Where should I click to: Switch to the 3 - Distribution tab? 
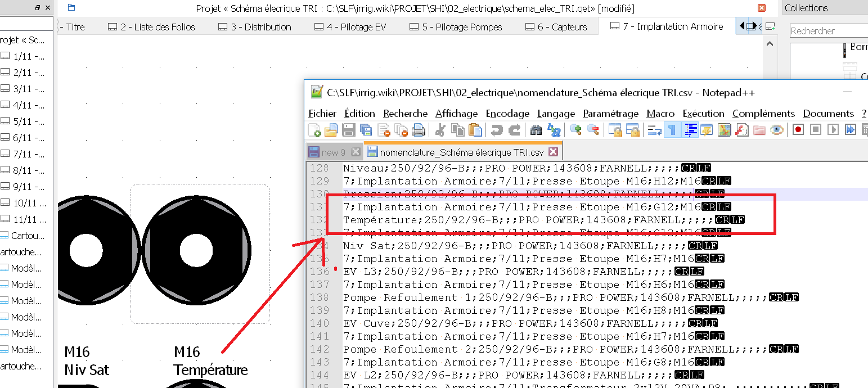point(255,27)
